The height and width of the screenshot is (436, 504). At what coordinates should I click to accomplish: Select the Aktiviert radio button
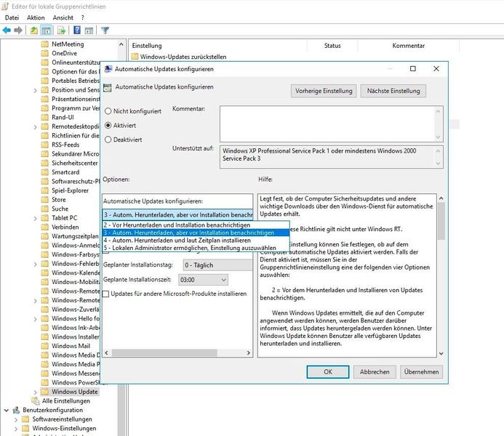click(x=108, y=125)
